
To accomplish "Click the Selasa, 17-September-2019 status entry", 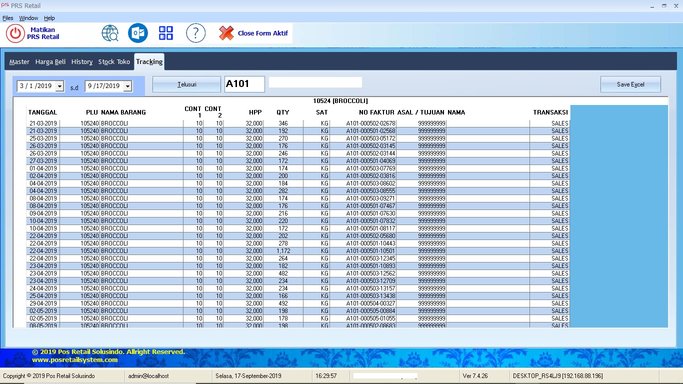I will pyautogui.click(x=248, y=376).
